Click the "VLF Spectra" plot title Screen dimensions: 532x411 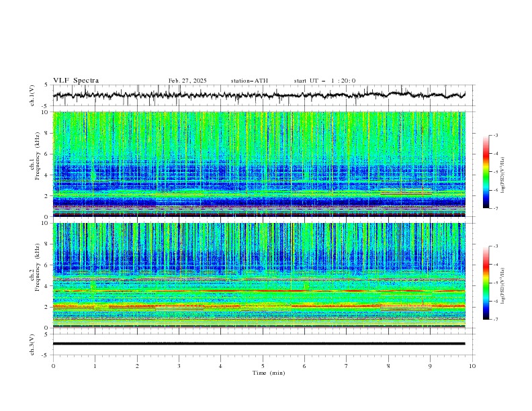(76, 81)
